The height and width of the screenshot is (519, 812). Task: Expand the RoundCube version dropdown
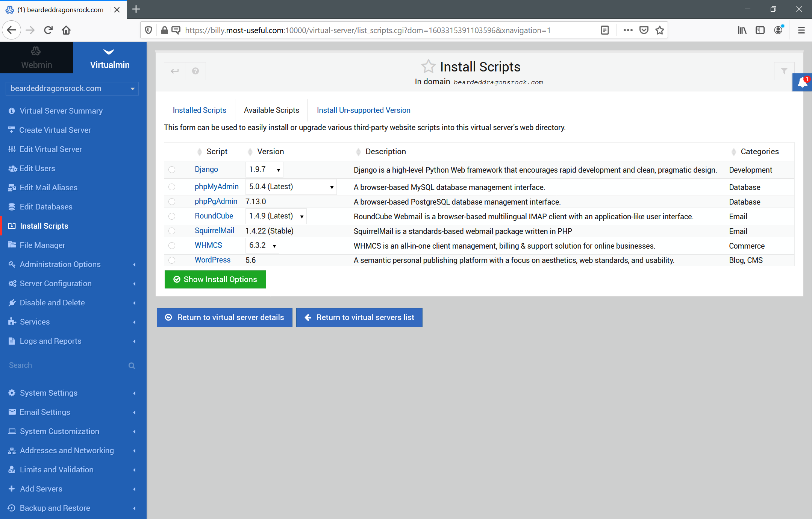(301, 216)
